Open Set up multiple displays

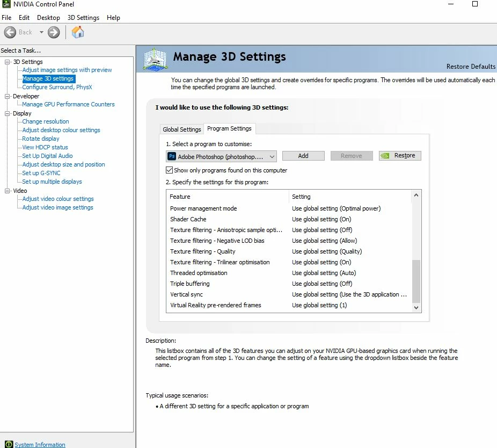coord(52,182)
